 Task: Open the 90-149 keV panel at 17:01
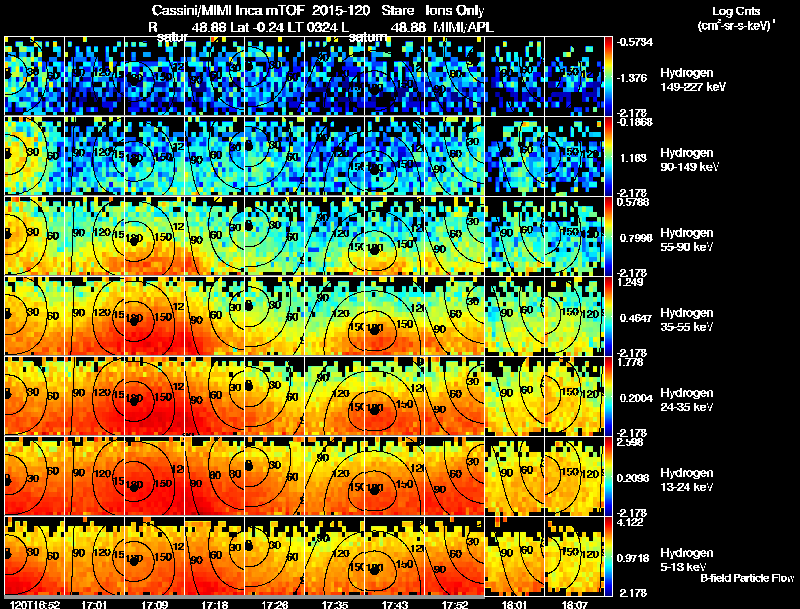point(94,156)
